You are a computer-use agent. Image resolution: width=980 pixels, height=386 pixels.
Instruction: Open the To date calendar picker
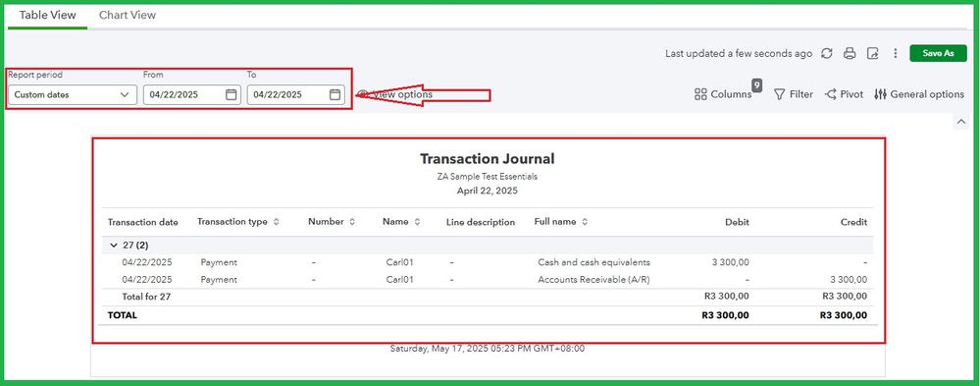[x=335, y=94]
